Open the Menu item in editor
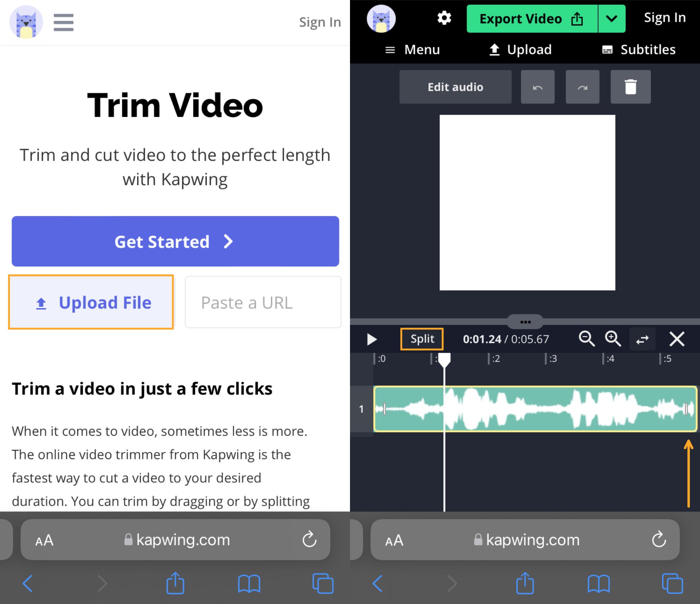 (413, 50)
